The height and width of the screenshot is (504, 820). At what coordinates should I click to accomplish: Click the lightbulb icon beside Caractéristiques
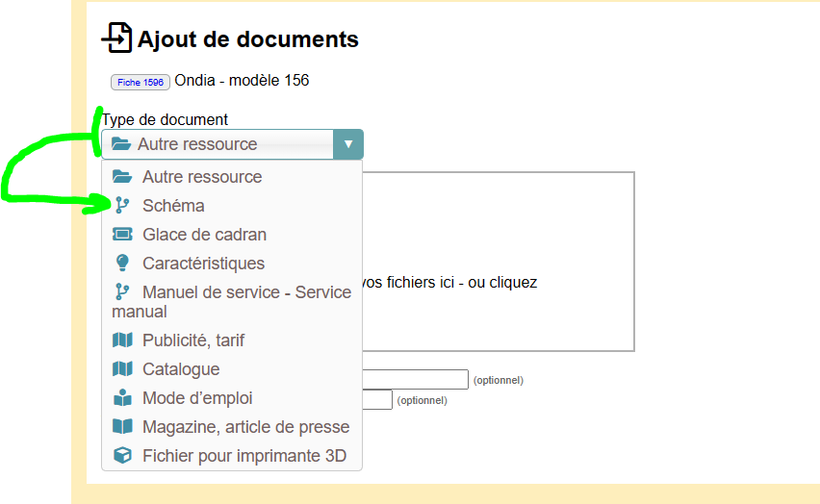tap(121, 264)
